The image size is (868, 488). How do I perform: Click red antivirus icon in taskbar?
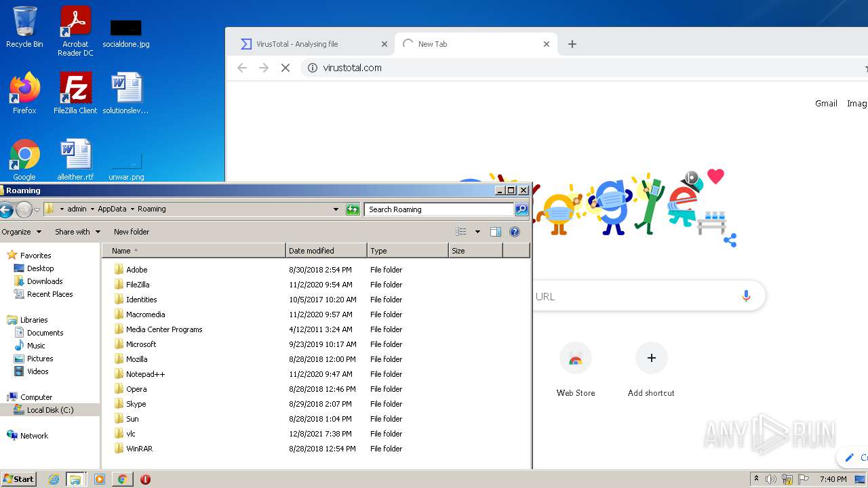coord(145,479)
